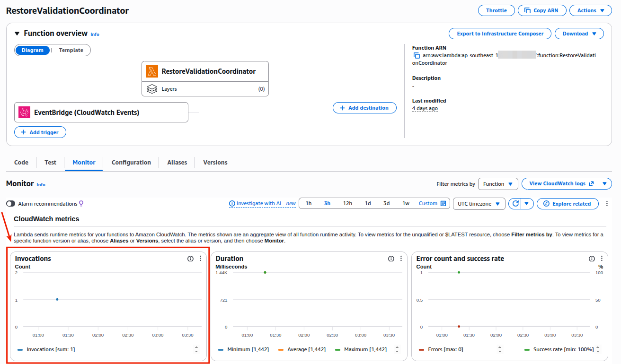Viewport: 621px width, 364px height.
Task: Toggle Alarm recommendations switch
Action: point(10,204)
